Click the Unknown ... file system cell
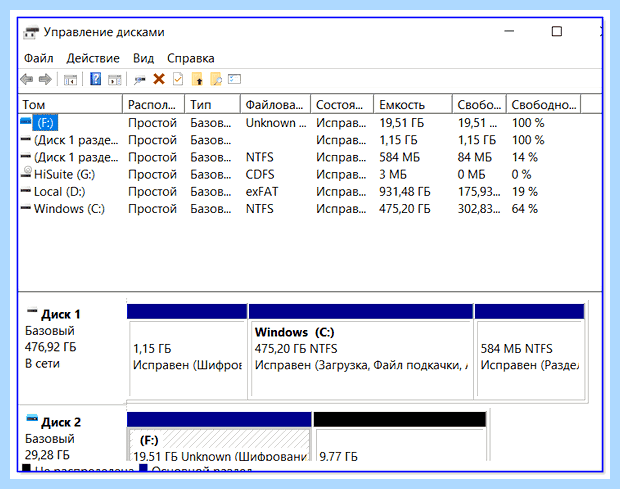Screen dimensions: 620x489 tap(276, 123)
